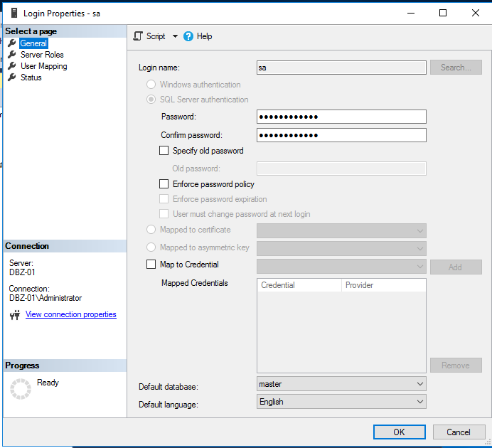Toggle Enforce password expiration checkbox

[x=164, y=199]
